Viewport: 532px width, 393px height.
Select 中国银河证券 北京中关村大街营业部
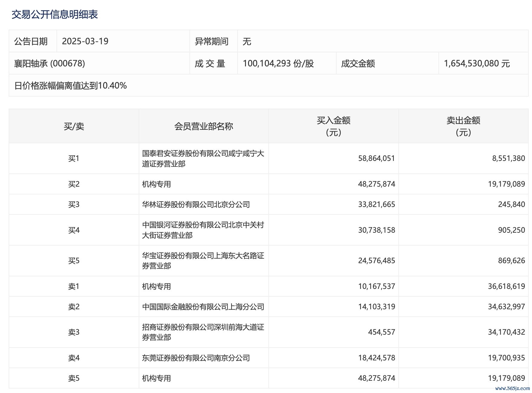pyautogui.click(x=203, y=230)
